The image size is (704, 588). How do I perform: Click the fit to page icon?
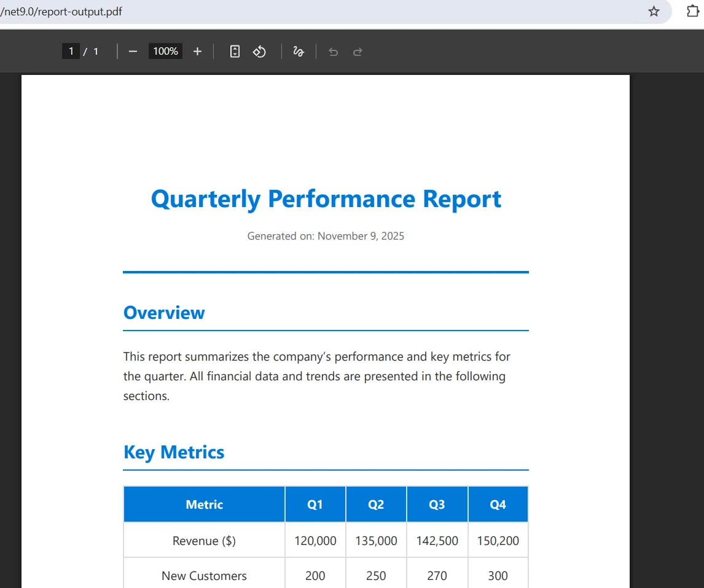pos(235,52)
